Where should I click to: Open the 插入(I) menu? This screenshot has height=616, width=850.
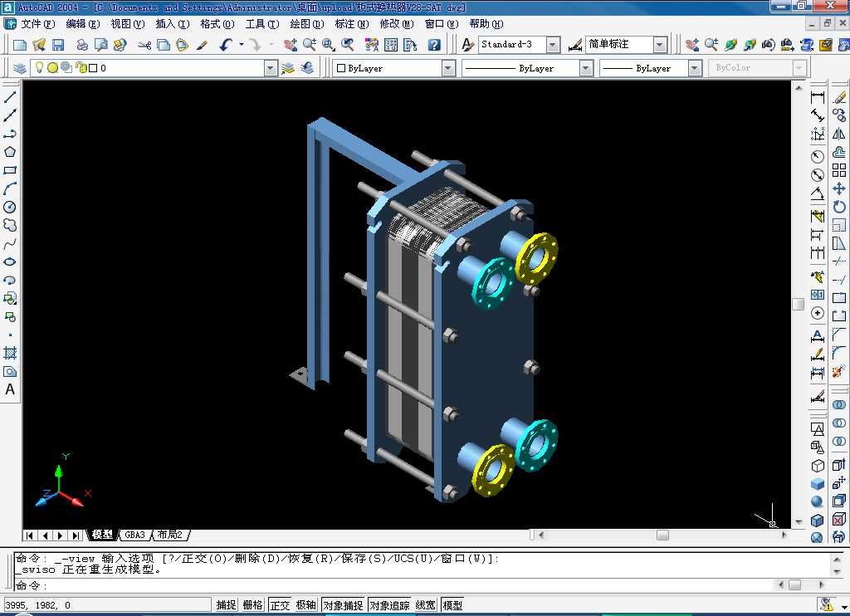(x=173, y=24)
